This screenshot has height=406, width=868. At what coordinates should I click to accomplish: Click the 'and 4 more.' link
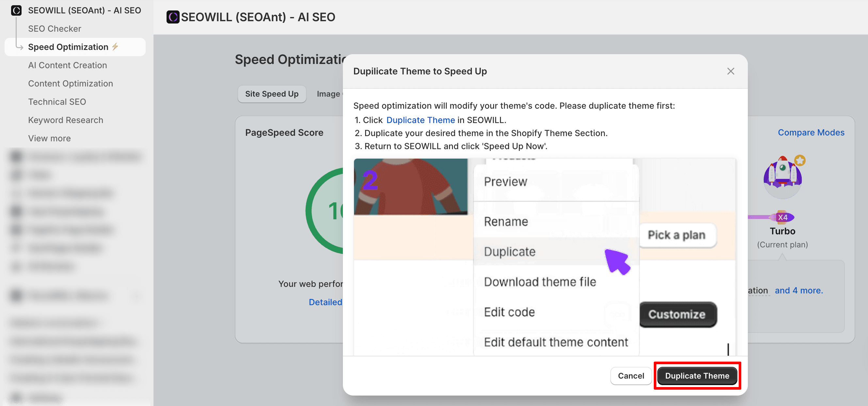pos(798,290)
